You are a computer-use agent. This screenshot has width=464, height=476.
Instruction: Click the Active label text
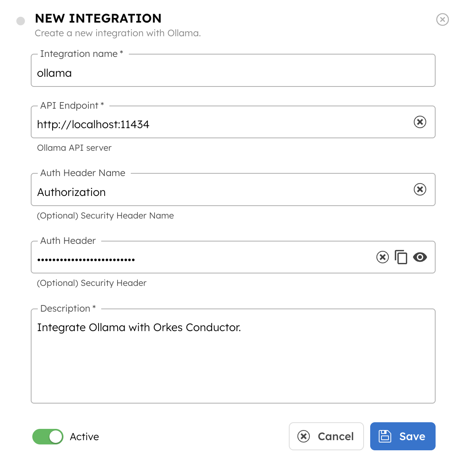pyautogui.click(x=84, y=437)
